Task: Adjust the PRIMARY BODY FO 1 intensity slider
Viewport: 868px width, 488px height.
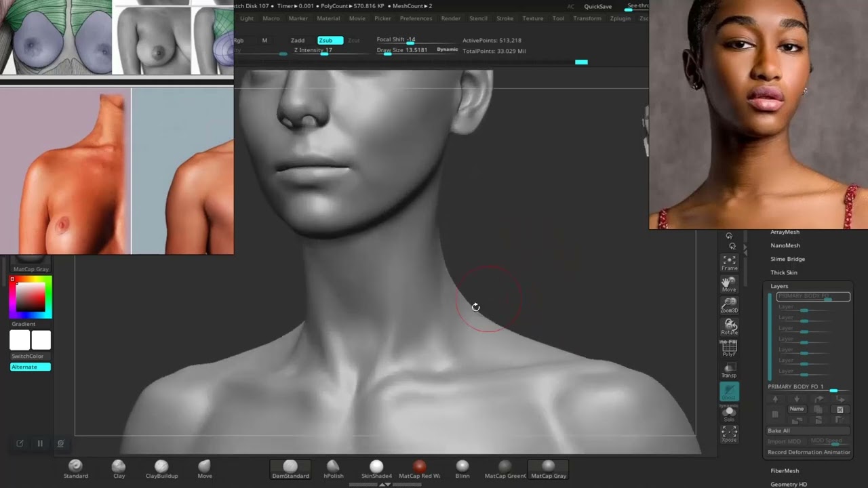Action: pos(808,387)
